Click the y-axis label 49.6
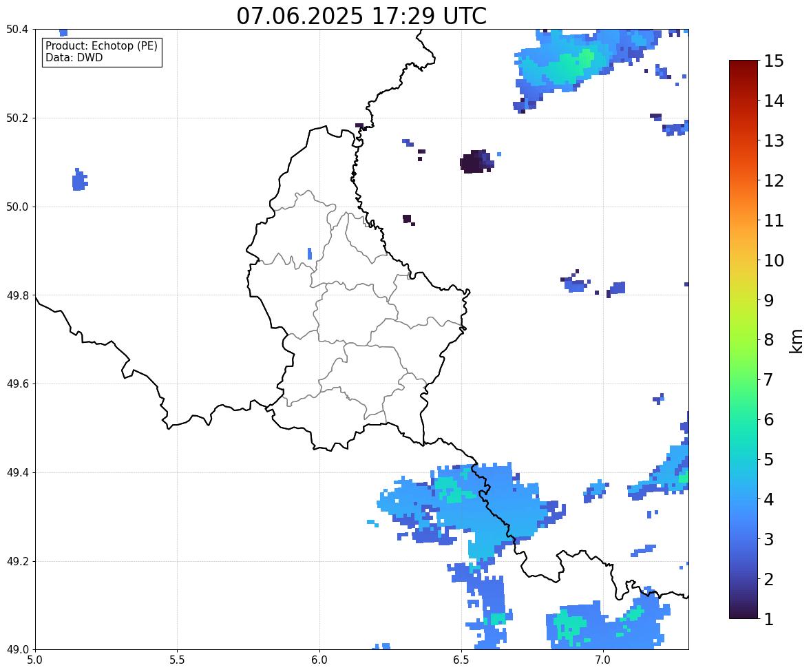Image resolution: width=811 pixels, height=672 pixels. (17, 384)
